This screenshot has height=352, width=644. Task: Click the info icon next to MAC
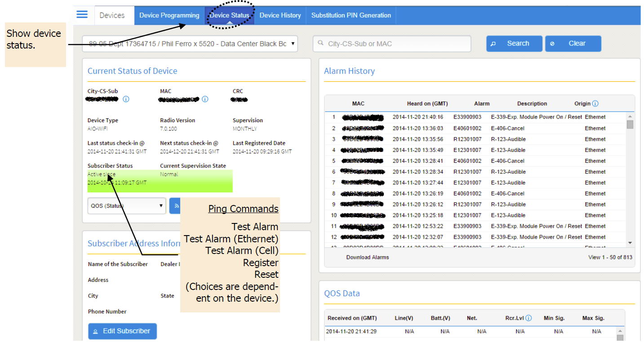(x=205, y=99)
